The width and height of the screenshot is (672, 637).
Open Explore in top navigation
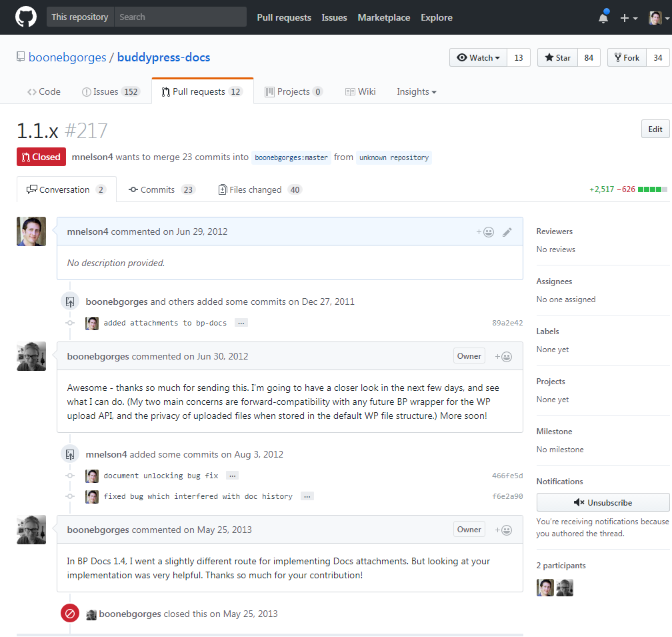click(x=437, y=17)
